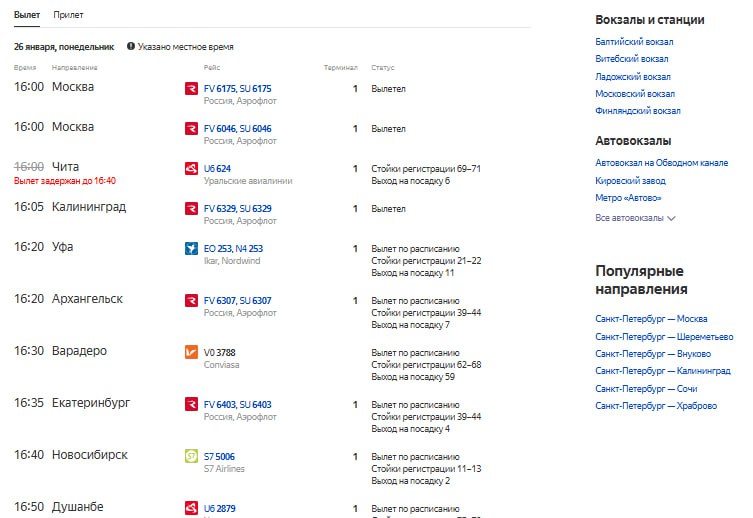Click the Ural Airlines icon for Dushanbe flight
The image size is (753, 518).
click(x=191, y=508)
